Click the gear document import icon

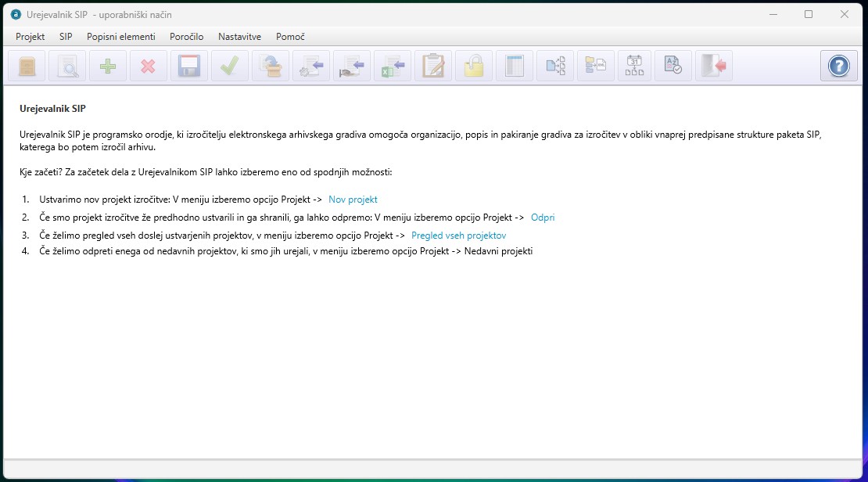pos(311,66)
